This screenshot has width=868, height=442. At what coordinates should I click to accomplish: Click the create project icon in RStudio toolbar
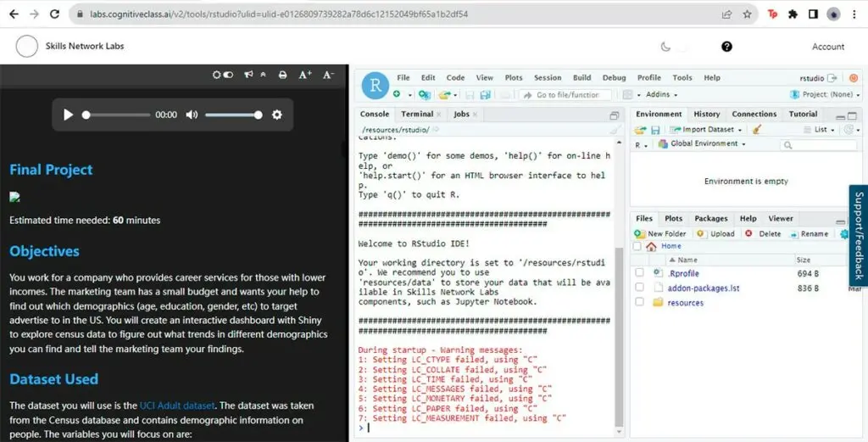[425, 95]
